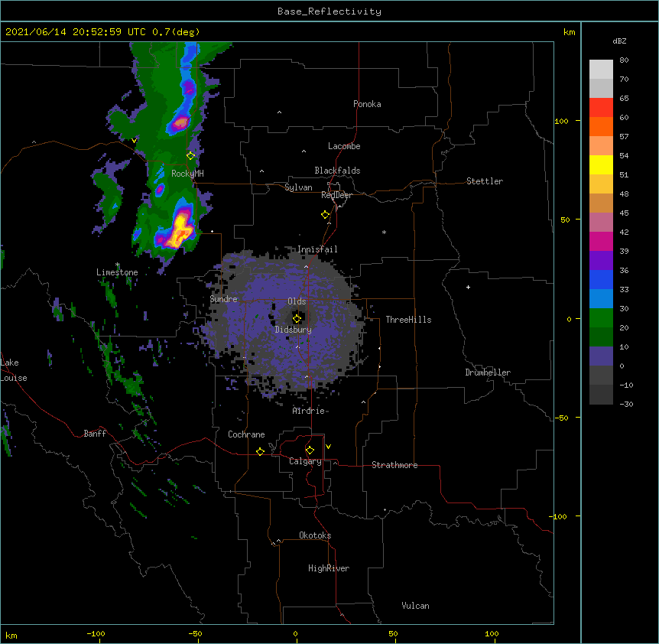Image resolution: width=659 pixels, height=644 pixels.
Task: Click the Airdrie label
Action: pyautogui.click(x=309, y=411)
